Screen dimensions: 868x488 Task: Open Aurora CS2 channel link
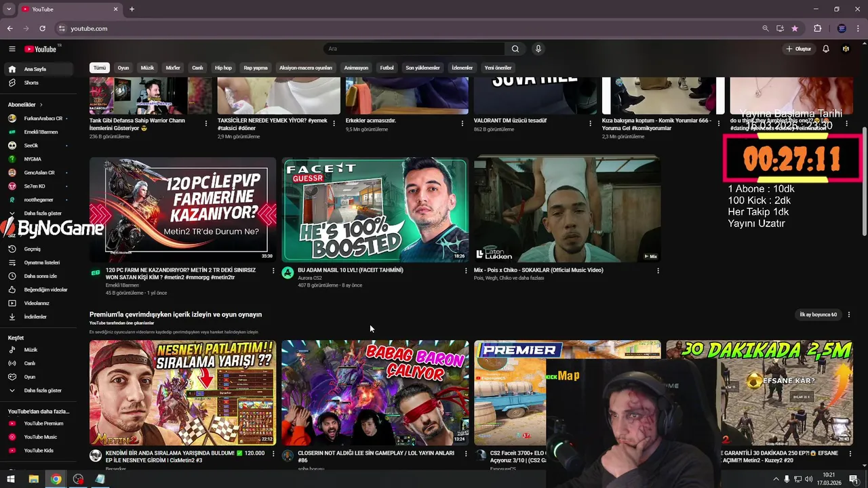tap(310, 278)
